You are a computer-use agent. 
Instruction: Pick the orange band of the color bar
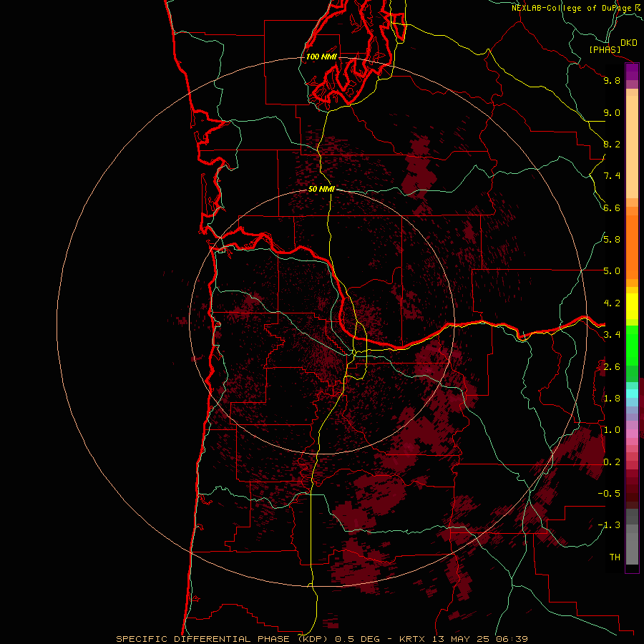point(632,246)
